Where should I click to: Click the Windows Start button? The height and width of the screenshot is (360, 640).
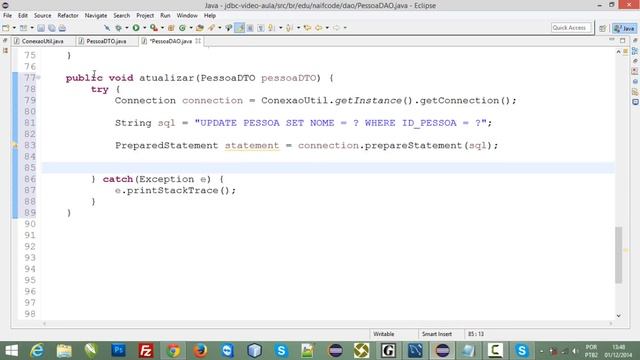tap(11, 350)
